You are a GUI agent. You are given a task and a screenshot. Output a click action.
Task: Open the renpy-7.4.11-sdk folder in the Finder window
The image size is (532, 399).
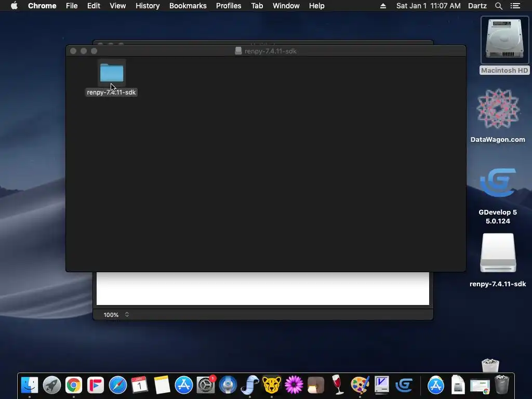[x=112, y=73]
